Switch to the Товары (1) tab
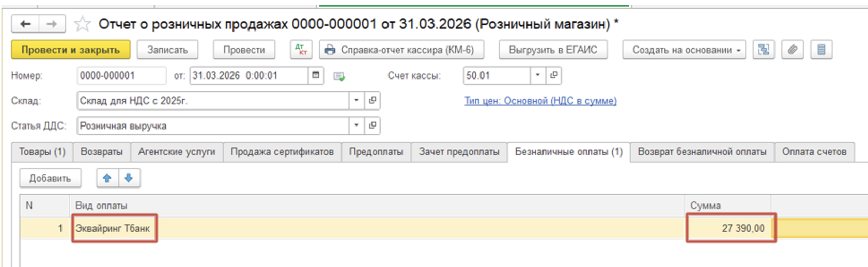 (x=42, y=152)
